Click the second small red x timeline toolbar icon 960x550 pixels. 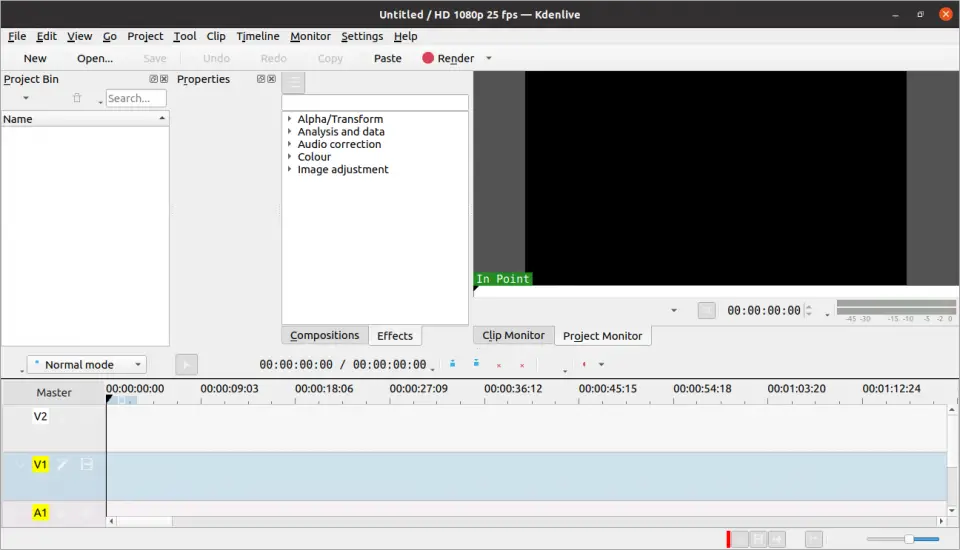pyautogui.click(x=522, y=366)
